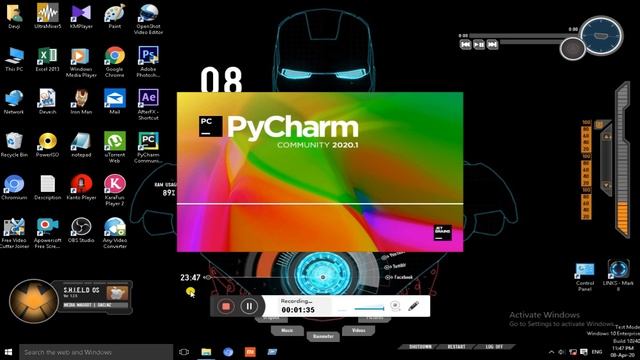Open the Mail desktop shortcut
This screenshot has height=360, width=640.
coord(115,102)
